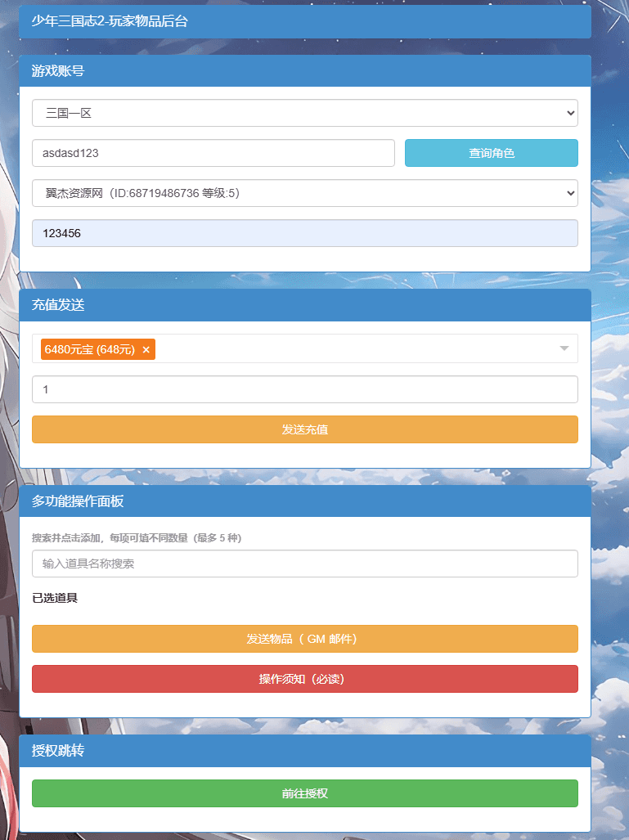629x840 pixels.
Task: Click the recharge quantity field showing 1
Action: 305,389
